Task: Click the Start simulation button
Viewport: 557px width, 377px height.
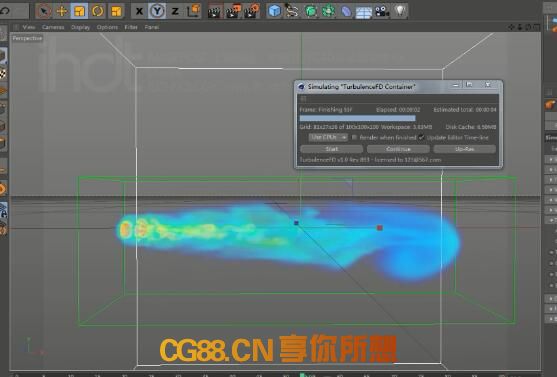Action: [331, 149]
